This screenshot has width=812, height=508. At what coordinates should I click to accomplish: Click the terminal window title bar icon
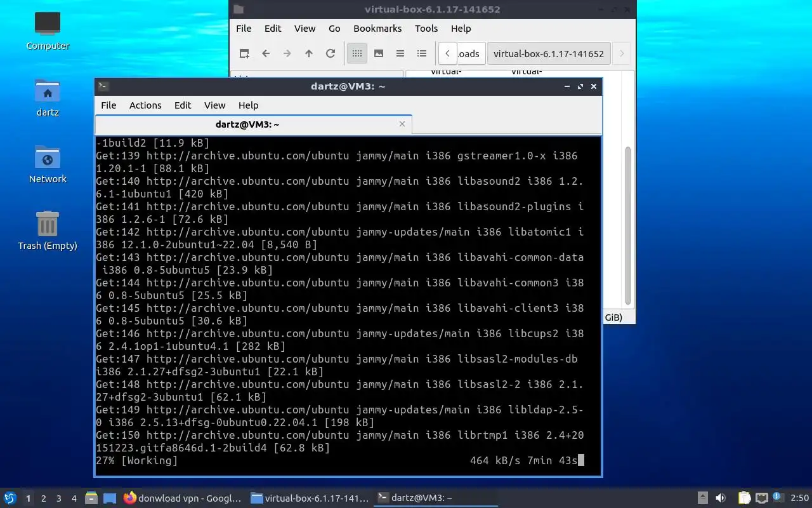103,86
